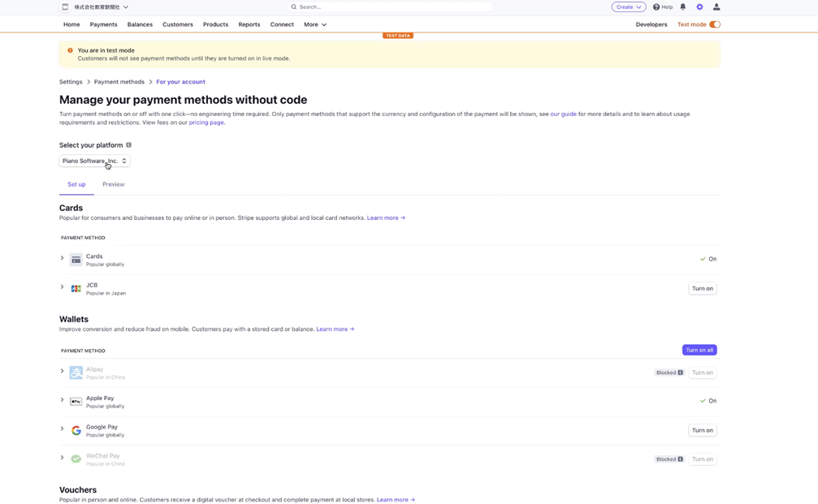Click the Alipay logo icon
The height and width of the screenshot is (504, 818).
[x=76, y=373]
